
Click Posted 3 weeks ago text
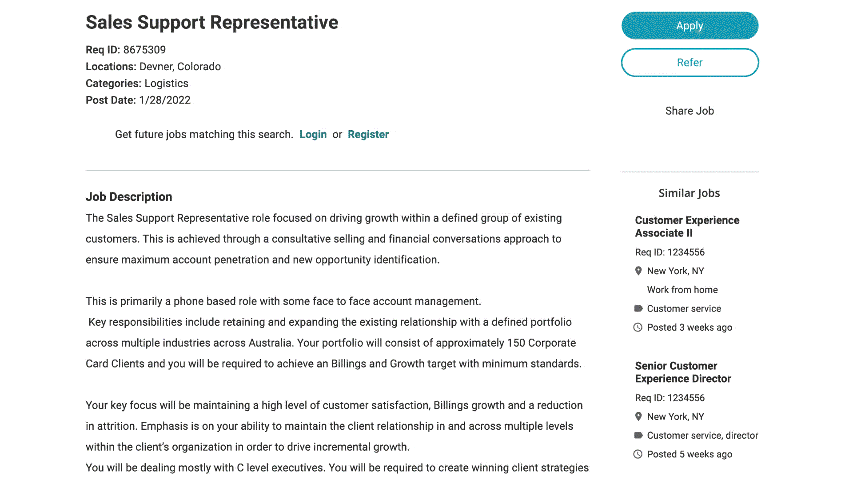click(x=689, y=328)
